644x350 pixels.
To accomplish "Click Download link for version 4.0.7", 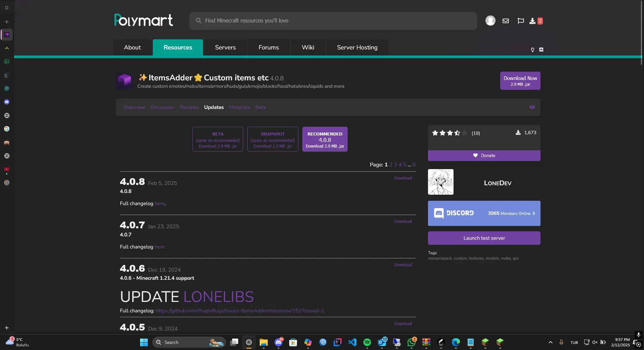I will pos(403,222).
